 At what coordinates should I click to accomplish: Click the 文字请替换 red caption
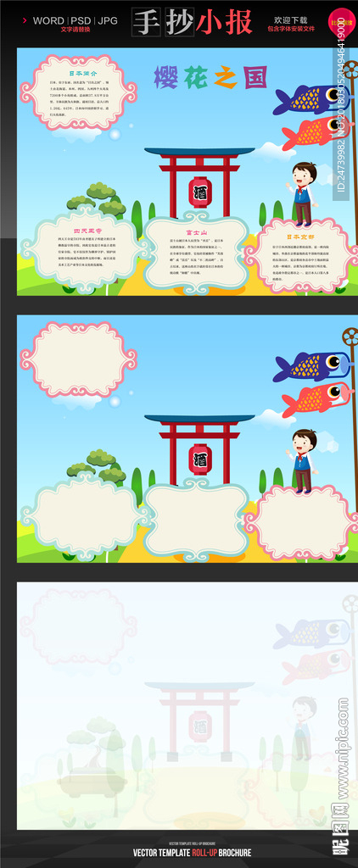(76, 30)
